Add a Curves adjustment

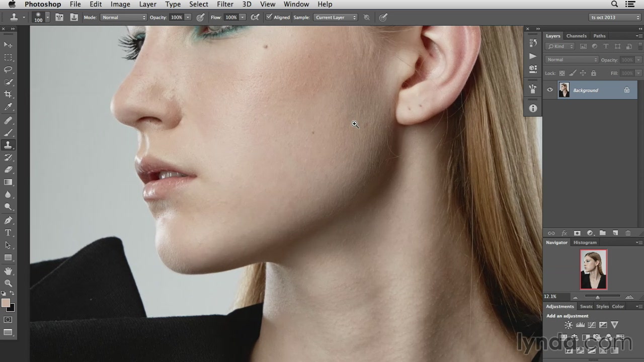[x=592, y=325]
